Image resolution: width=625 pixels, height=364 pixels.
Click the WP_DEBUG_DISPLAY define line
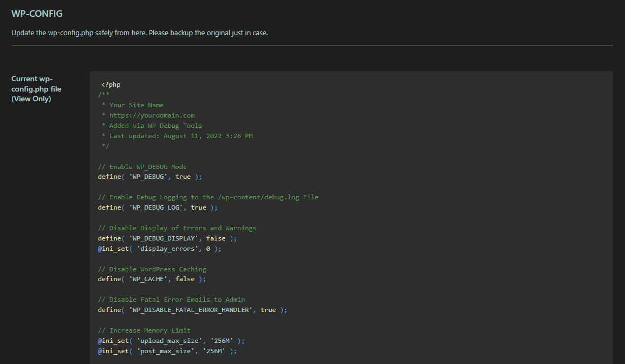coord(167,238)
